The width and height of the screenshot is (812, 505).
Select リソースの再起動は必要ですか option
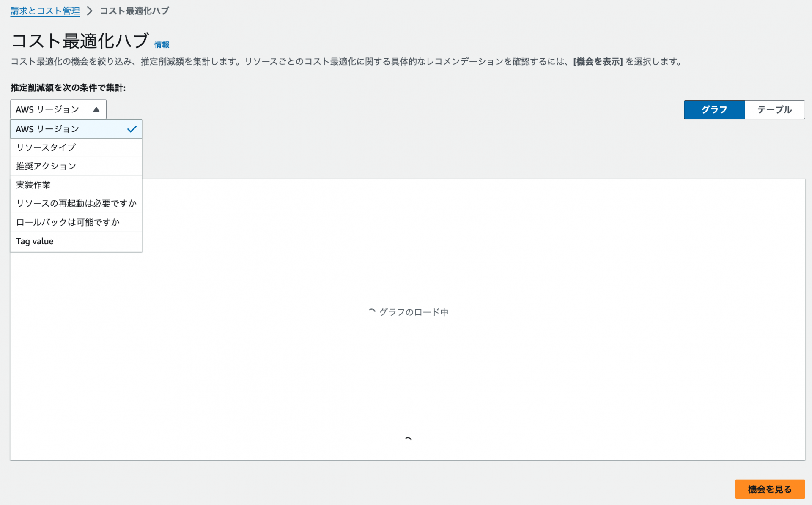[x=76, y=203]
